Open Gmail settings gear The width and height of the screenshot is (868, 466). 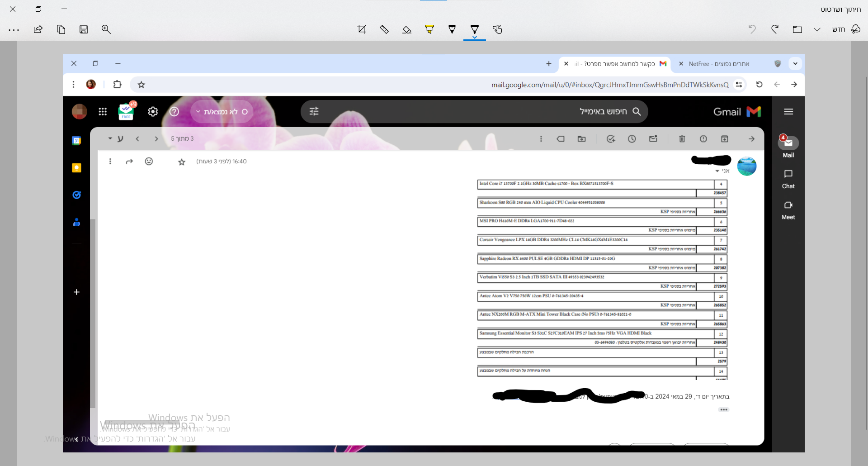coord(153,112)
